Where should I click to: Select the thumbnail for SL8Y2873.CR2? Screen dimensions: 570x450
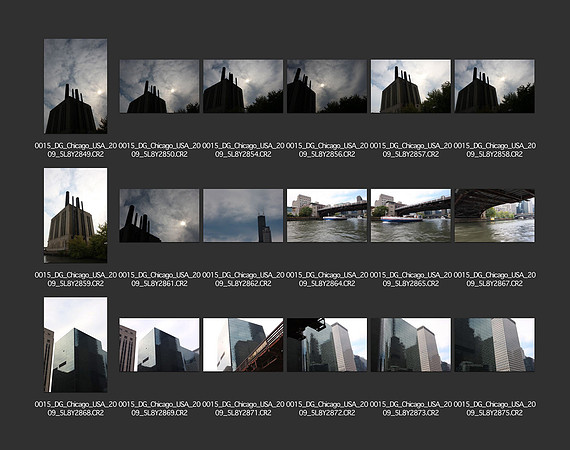click(411, 345)
